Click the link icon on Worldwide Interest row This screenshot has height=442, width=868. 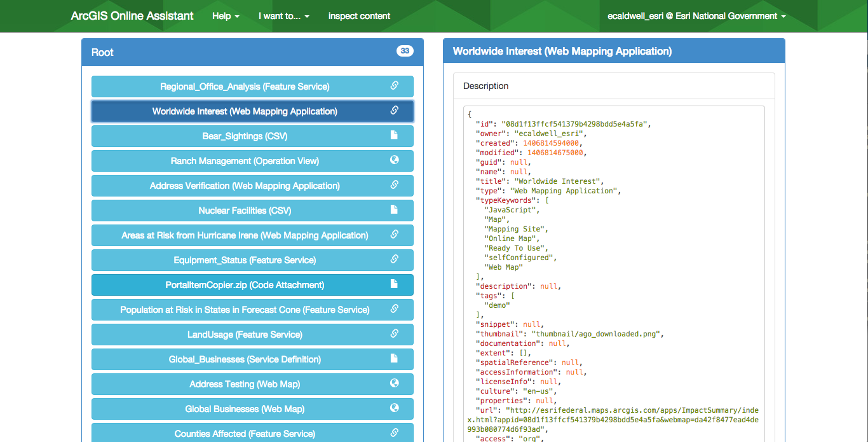coord(394,111)
